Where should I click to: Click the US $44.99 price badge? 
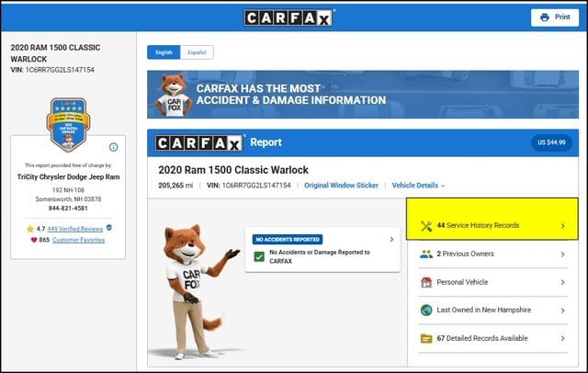click(551, 142)
